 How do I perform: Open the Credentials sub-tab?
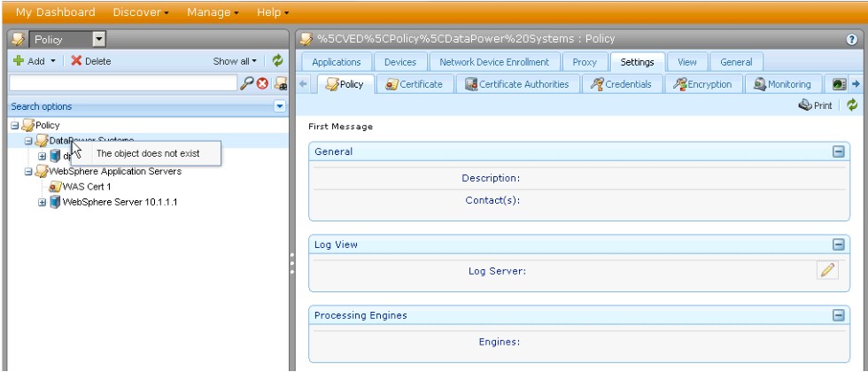click(621, 84)
